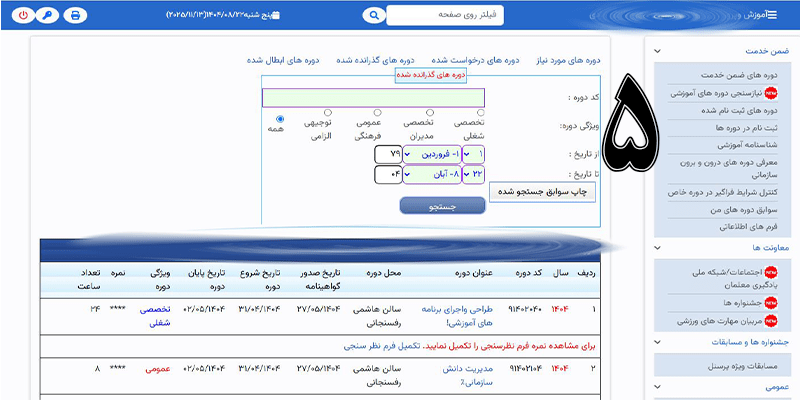The width and height of the screenshot is (800, 400).
Task: Open فرم های اطلاعاتی menu item
Action: point(748,227)
